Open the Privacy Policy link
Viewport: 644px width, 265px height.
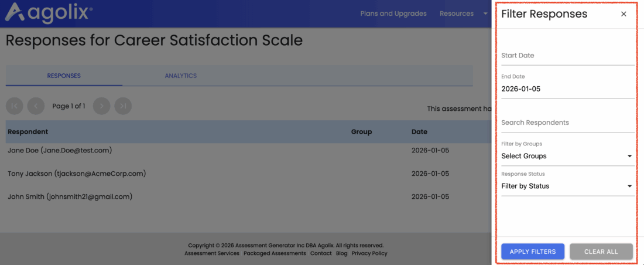pos(369,253)
